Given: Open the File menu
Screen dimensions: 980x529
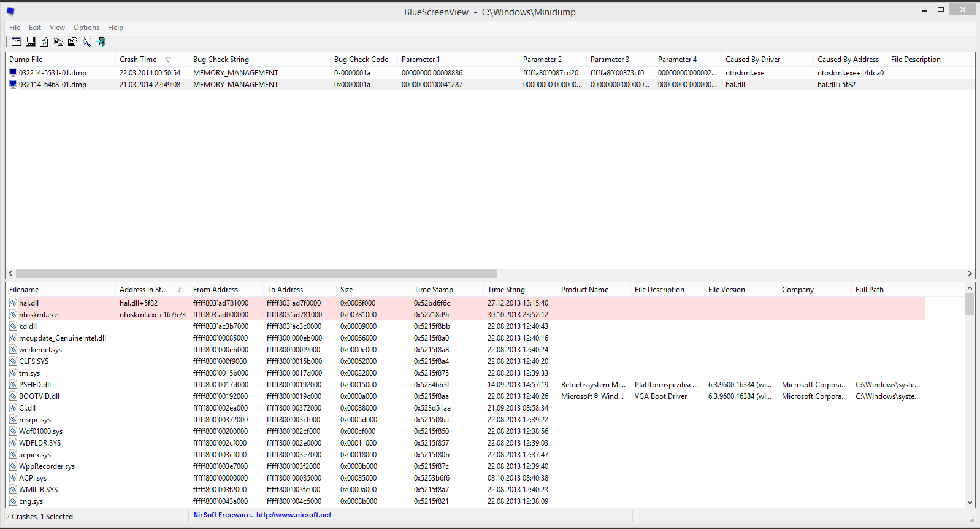Looking at the screenshot, I should [x=15, y=28].
